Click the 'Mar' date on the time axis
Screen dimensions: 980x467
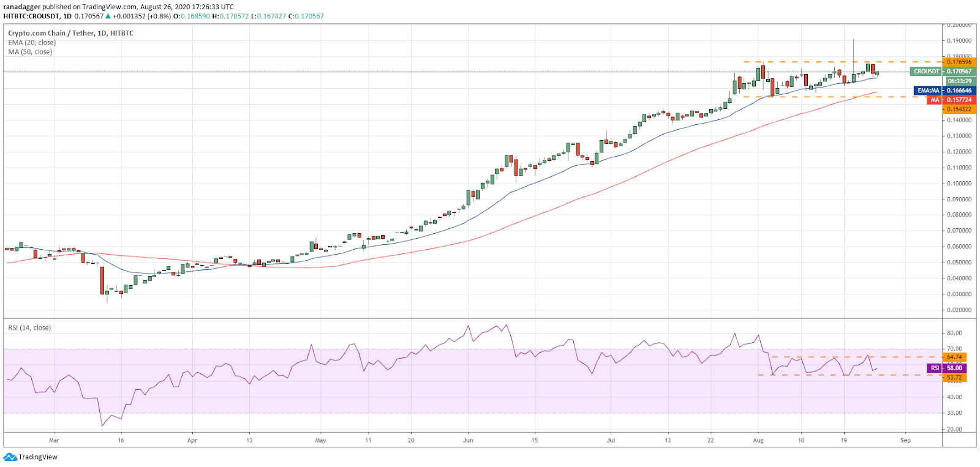coord(55,441)
